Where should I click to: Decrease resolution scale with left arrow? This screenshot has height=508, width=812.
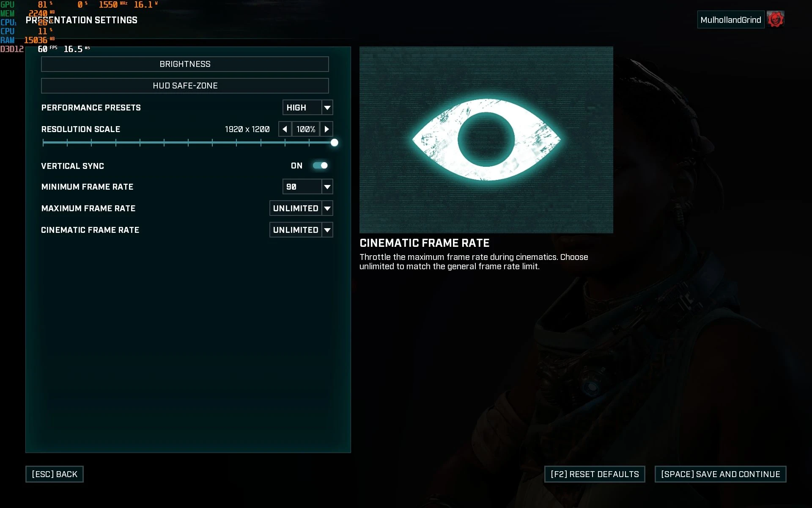(285, 129)
